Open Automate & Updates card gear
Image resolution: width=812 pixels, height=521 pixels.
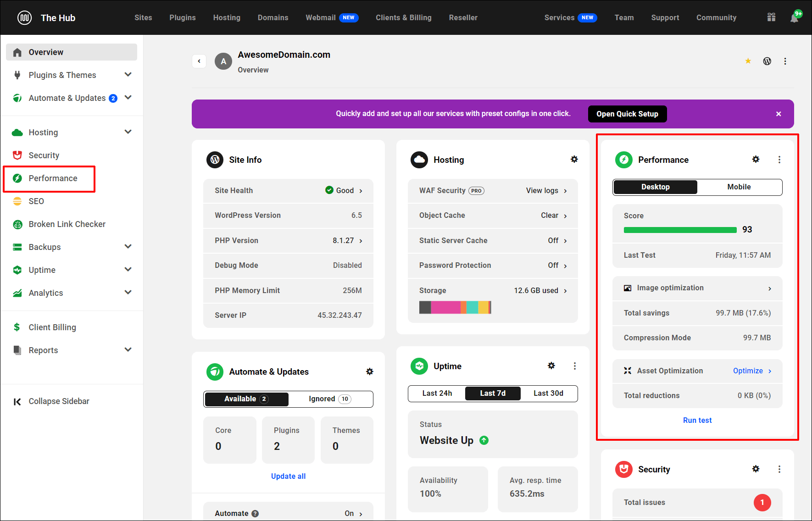tap(369, 371)
